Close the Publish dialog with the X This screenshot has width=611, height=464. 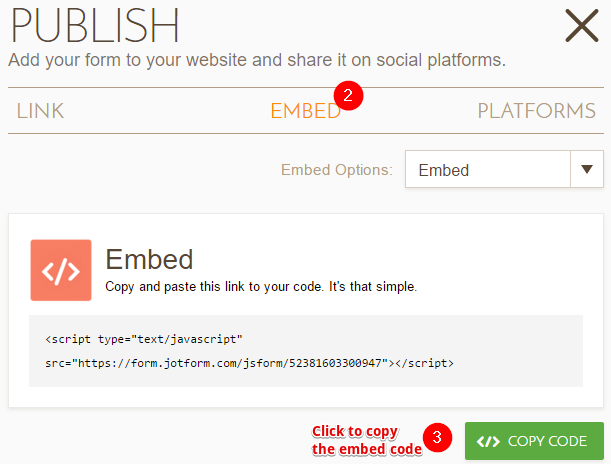pyautogui.click(x=581, y=25)
